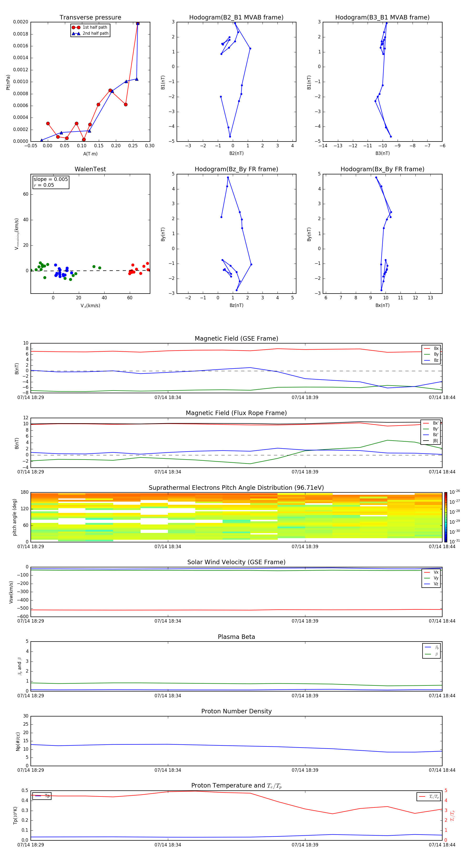
Task: Click the '0.0020' tick on pressure plot
Action: pos(20,22)
